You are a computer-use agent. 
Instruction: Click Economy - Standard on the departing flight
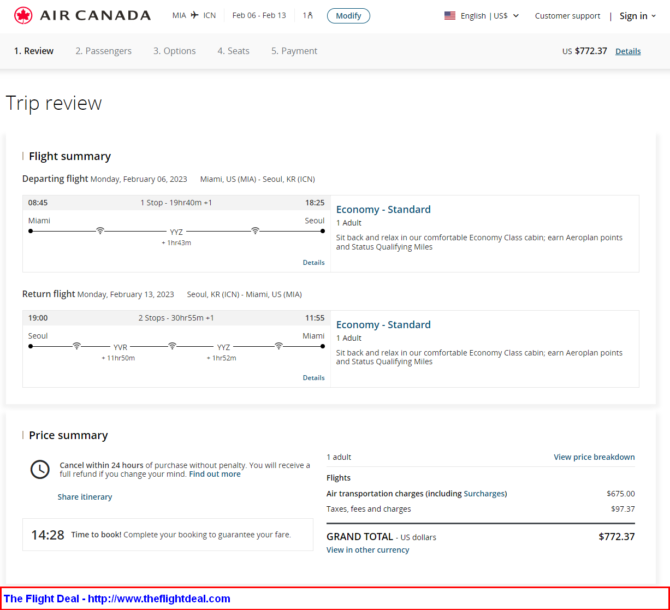(x=383, y=209)
